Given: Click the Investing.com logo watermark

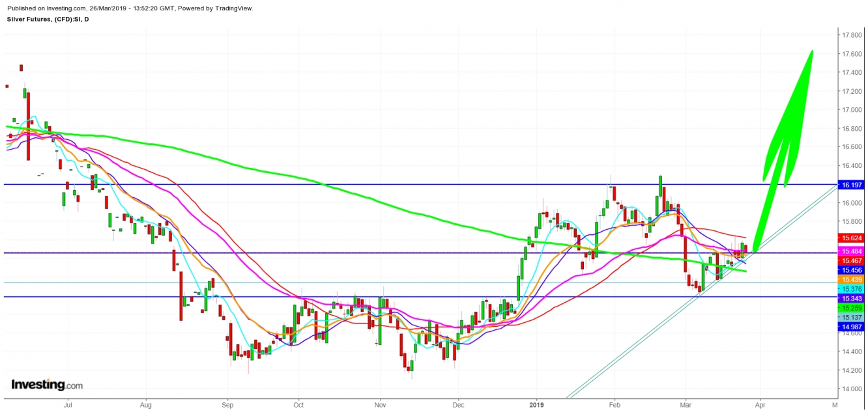Looking at the screenshot, I should 46,385.
